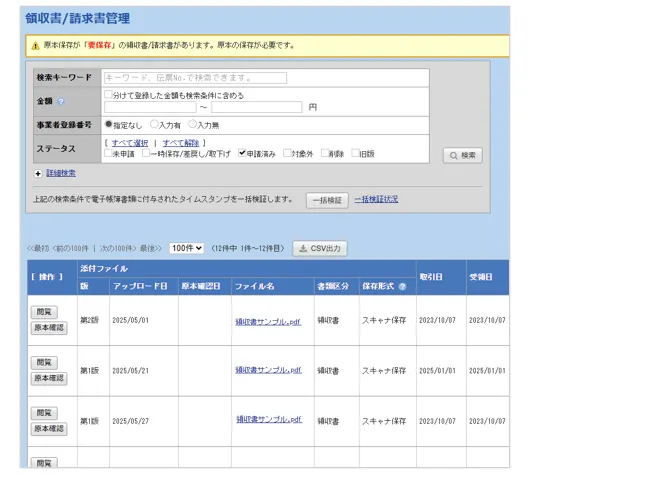
Task: Click the help icon beside 保存形式 header
Action: [402, 286]
